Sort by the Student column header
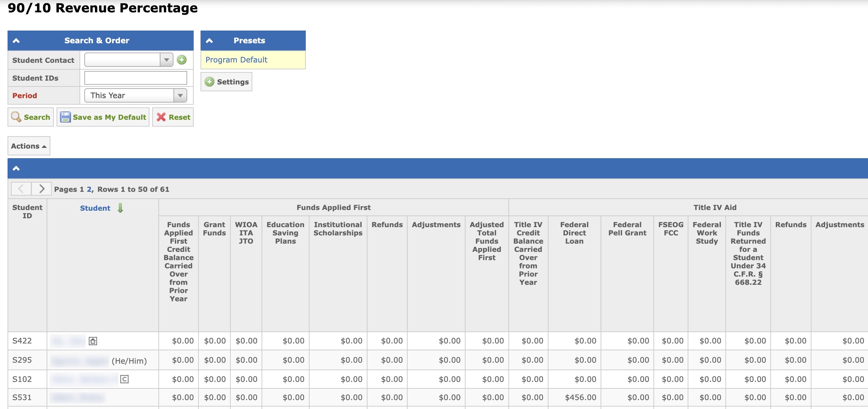Image resolution: width=868 pixels, height=409 pixels. pyautogui.click(x=95, y=208)
